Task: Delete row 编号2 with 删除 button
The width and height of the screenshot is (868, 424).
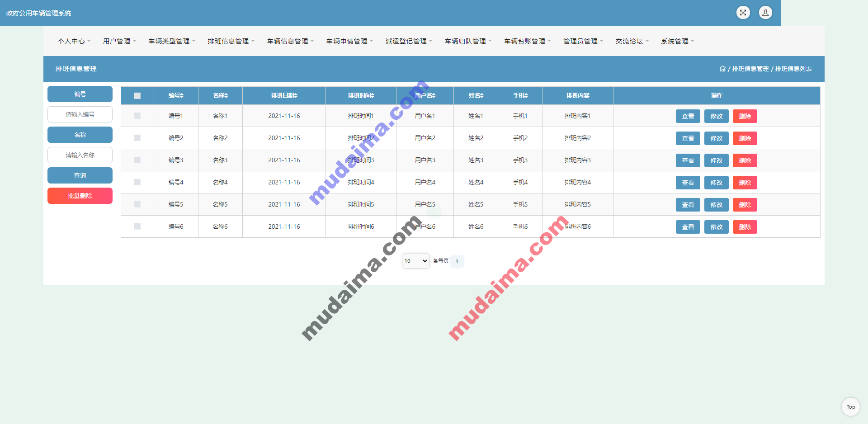Action: pos(745,138)
